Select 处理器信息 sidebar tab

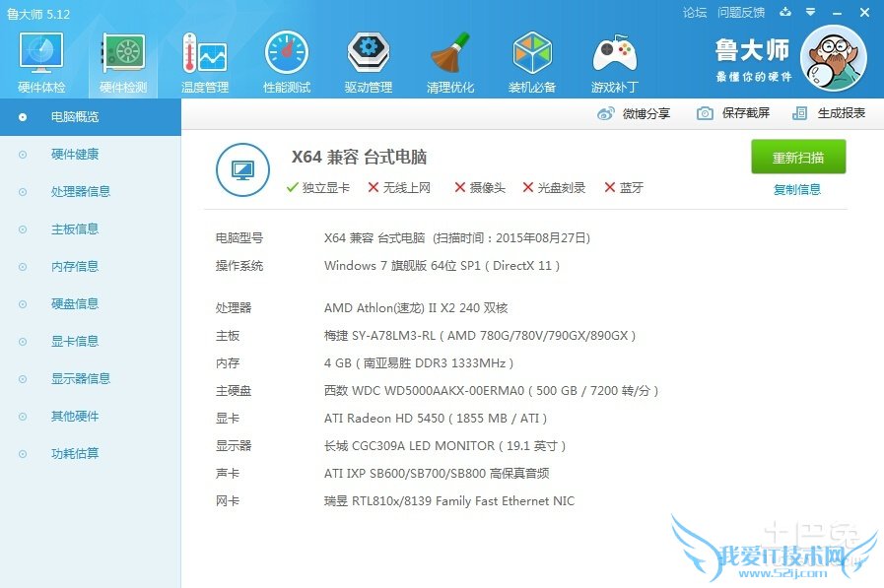click(x=91, y=191)
